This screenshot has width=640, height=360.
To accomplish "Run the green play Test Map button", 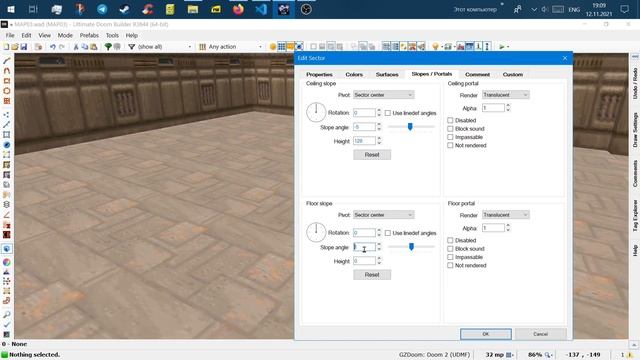I will pos(502,47).
